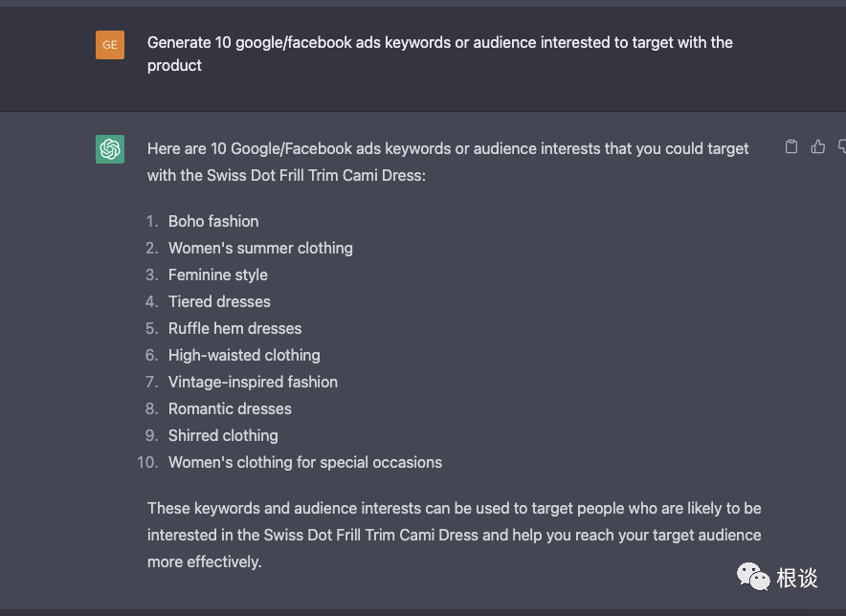Click the "Shirred clothing" entry

point(223,435)
